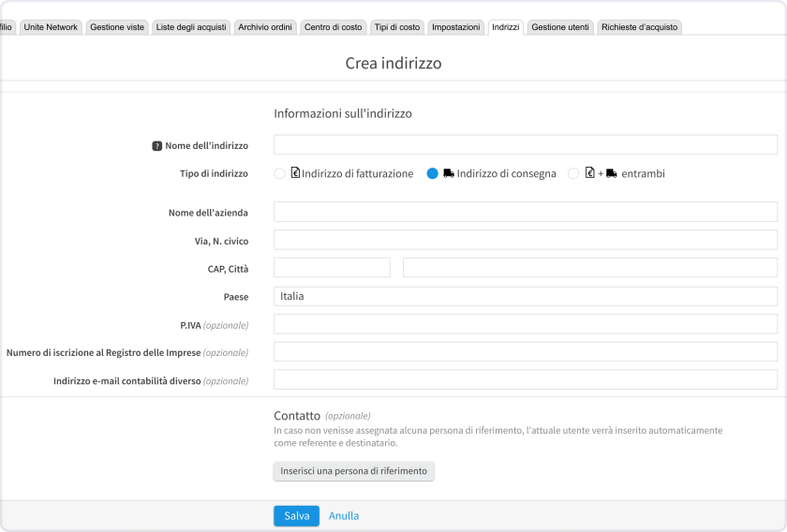787x532 pixels.
Task: Click the truck icon beside entrambi
Action: click(x=612, y=173)
